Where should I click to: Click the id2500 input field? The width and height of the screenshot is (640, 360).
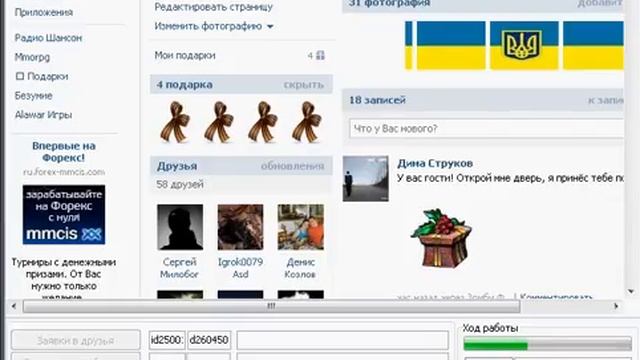point(167,340)
